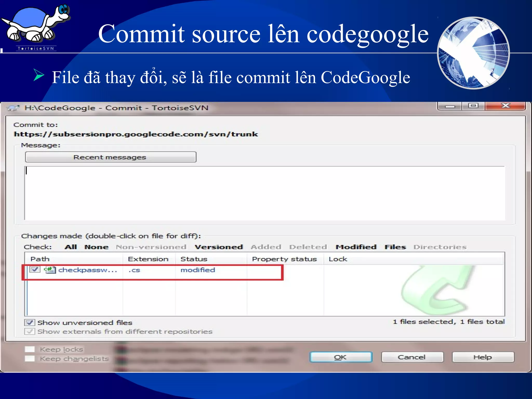Viewport: 532px width, 399px height.
Task: Check Deleted files link
Action: point(308,247)
